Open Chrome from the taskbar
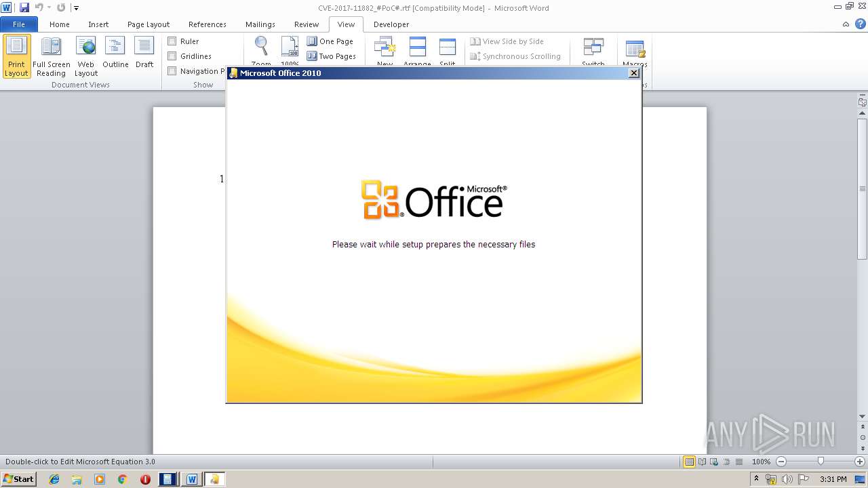This screenshot has width=868, height=488. [x=122, y=479]
